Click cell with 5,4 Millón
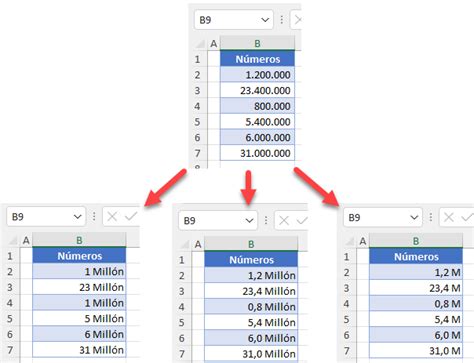Image resolution: width=474 pixels, height=363 pixels. 251,322
